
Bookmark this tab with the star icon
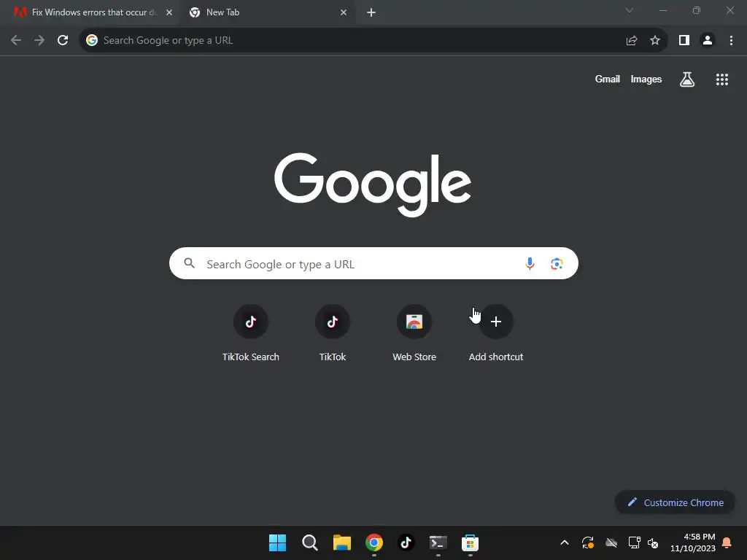click(655, 41)
